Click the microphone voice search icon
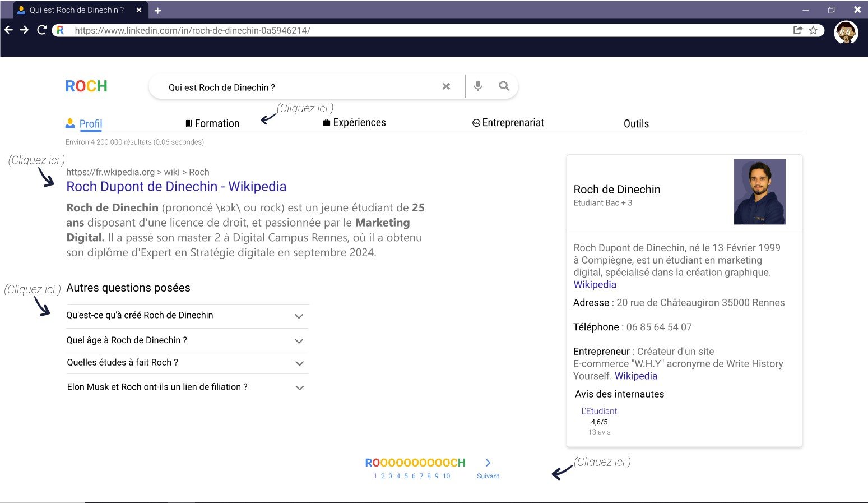 [478, 86]
